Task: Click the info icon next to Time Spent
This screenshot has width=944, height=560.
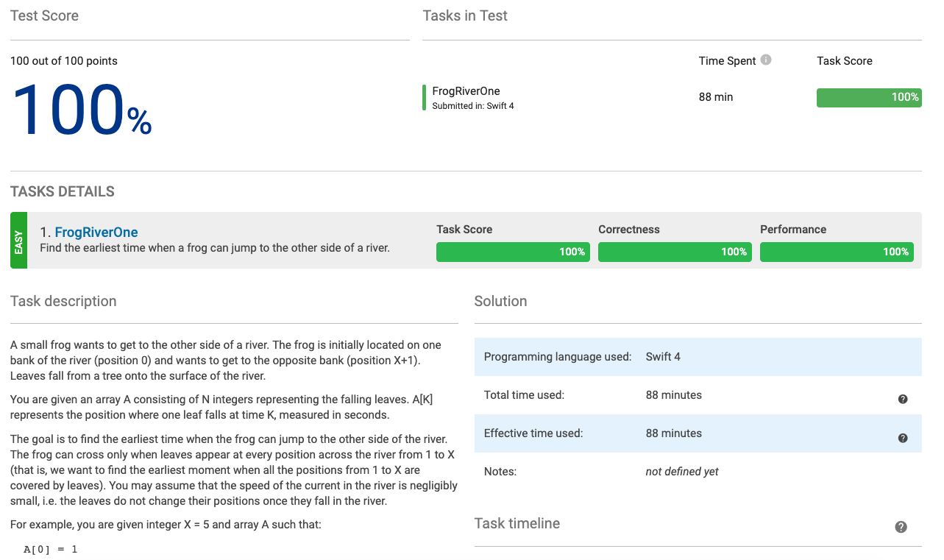Action: click(766, 60)
